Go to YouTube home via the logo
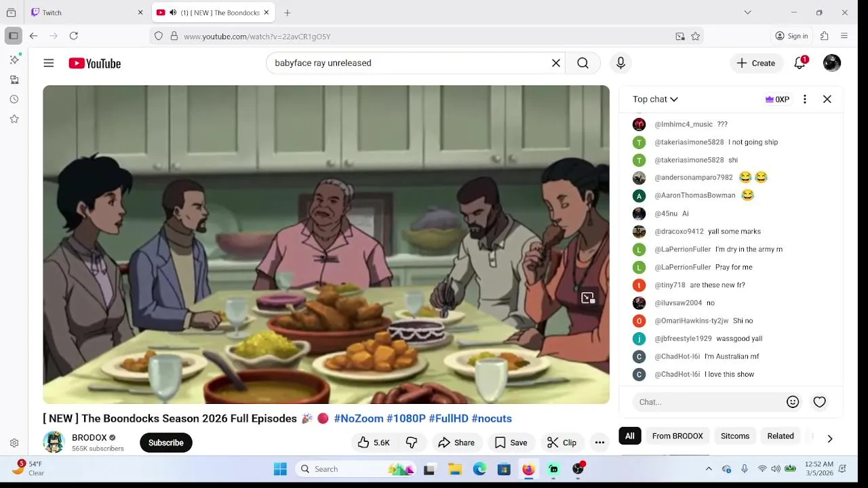Image resolution: width=868 pixels, height=488 pixels. [94, 63]
